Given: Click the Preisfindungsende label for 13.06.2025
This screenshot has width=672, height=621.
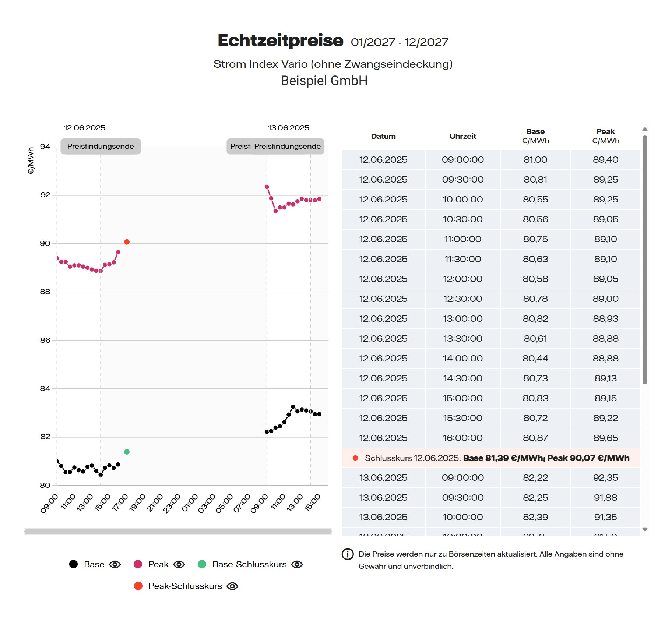Looking at the screenshot, I should (287, 146).
